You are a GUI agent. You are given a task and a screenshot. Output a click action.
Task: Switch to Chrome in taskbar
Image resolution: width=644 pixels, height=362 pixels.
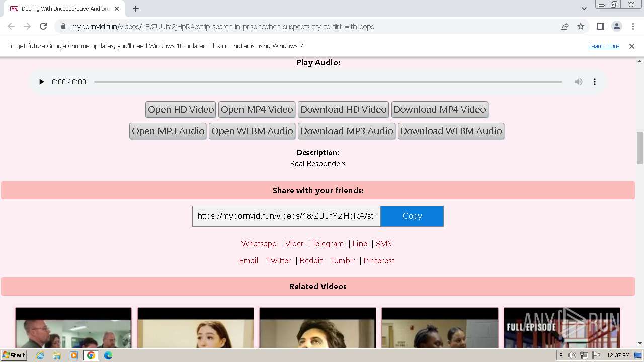pos(91,355)
